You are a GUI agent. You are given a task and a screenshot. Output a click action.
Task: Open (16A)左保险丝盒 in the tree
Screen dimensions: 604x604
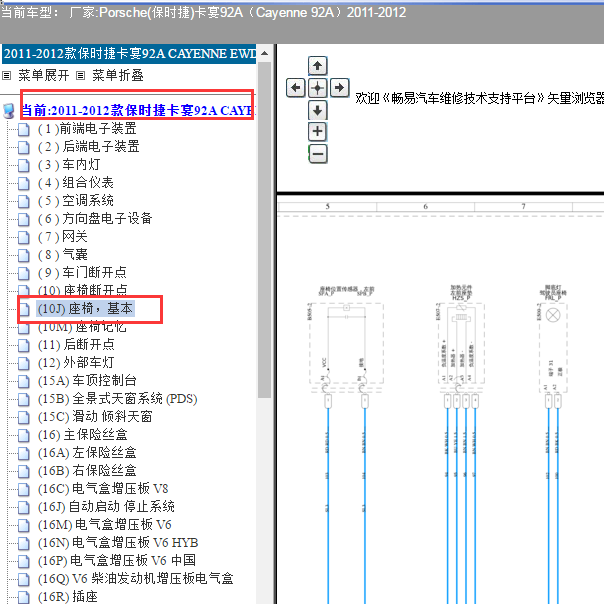pos(87,453)
